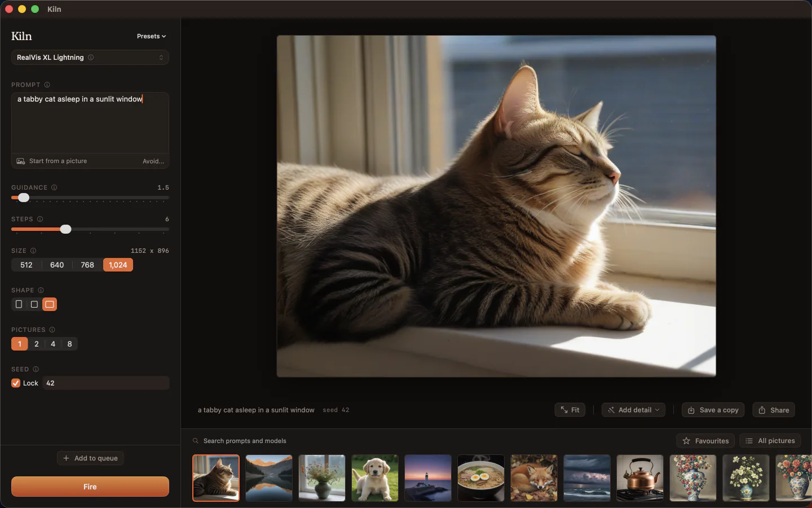This screenshot has height=508, width=812.
Task: Open the RealVis XL Lightning model selector
Action: [90, 58]
